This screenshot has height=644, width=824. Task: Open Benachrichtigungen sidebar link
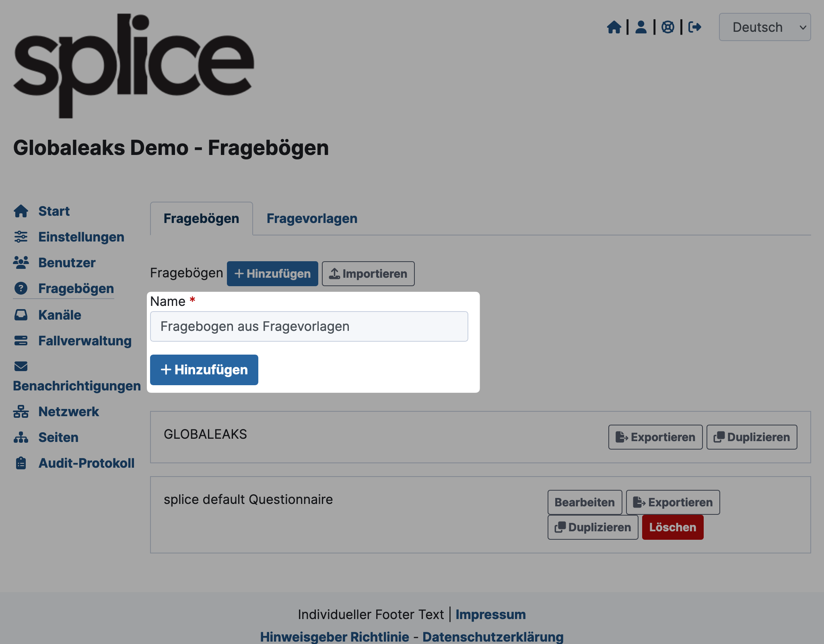[77, 386]
